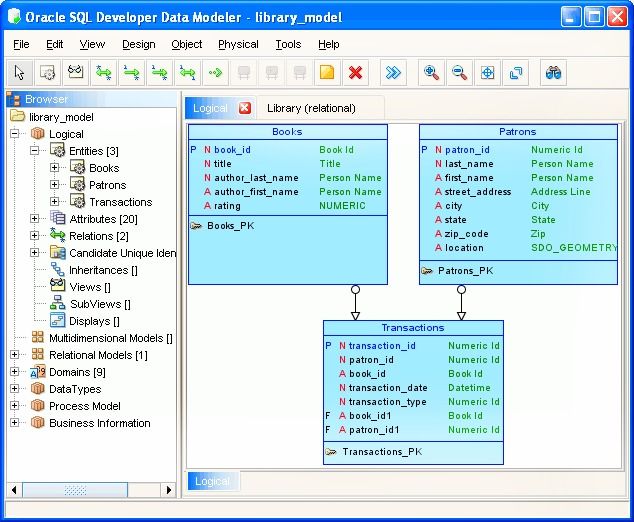634x522 pixels.
Task: Click the binoculars Find icon
Action: (551, 72)
